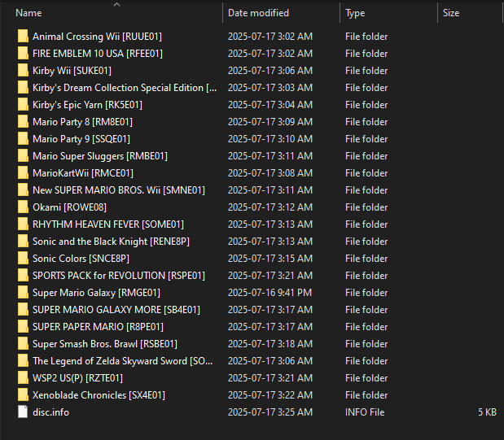Image resolution: width=504 pixels, height=440 pixels.
Task: Click date '2025-07-17 3:25 AM' for disc.info
Action: tap(270, 412)
